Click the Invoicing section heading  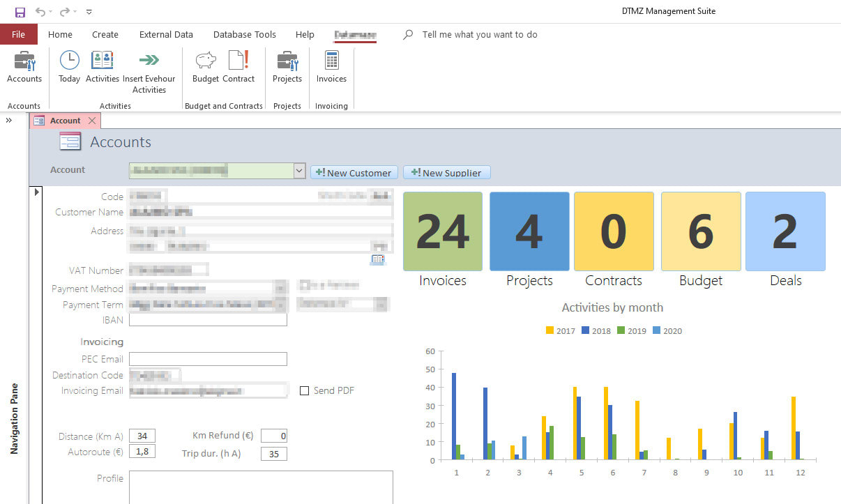(x=102, y=342)
